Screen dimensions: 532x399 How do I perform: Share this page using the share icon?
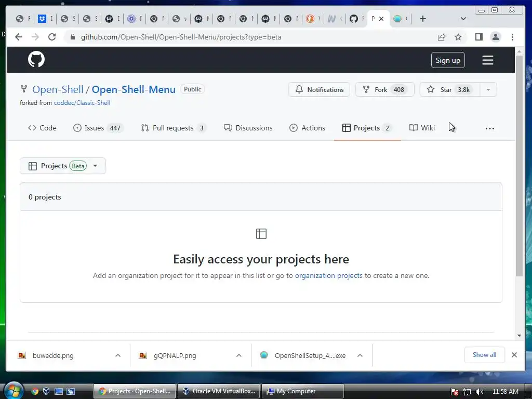pos(442,37)
